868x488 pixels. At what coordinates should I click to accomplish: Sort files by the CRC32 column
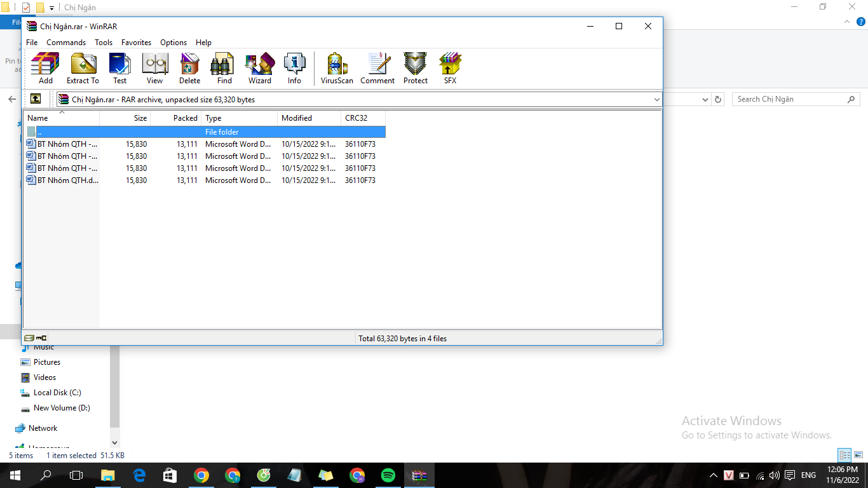point(363,118)
